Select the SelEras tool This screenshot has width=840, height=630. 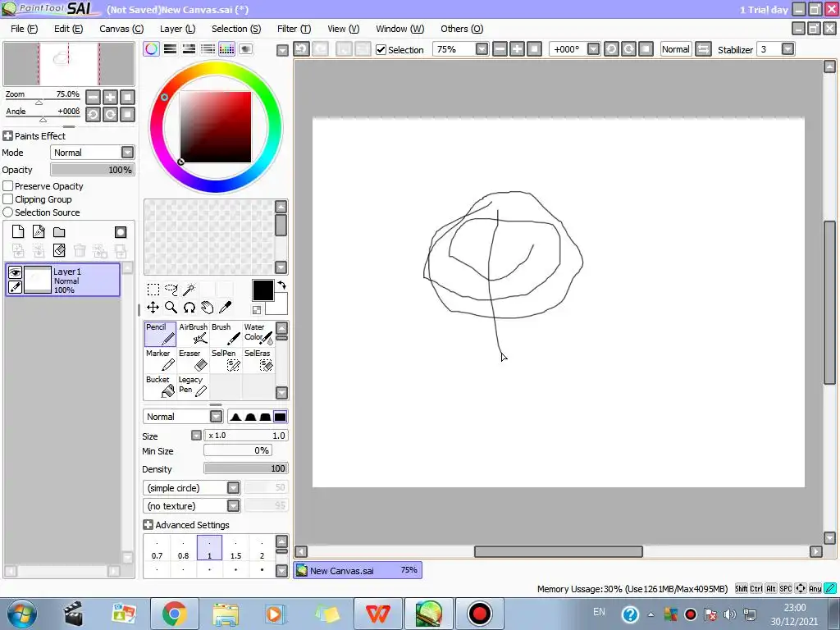point(258,360)
